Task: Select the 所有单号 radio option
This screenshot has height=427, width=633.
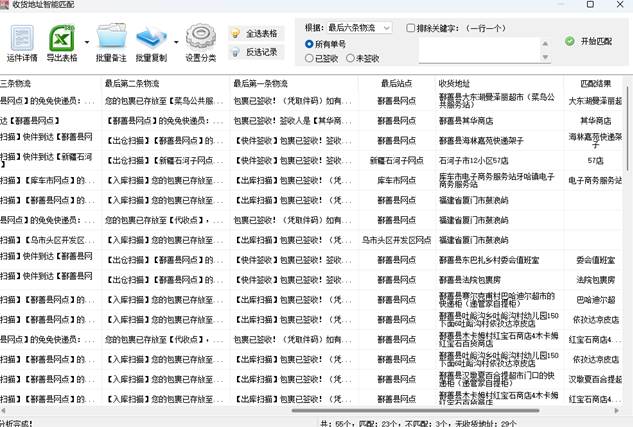Action: pos(309,44)
